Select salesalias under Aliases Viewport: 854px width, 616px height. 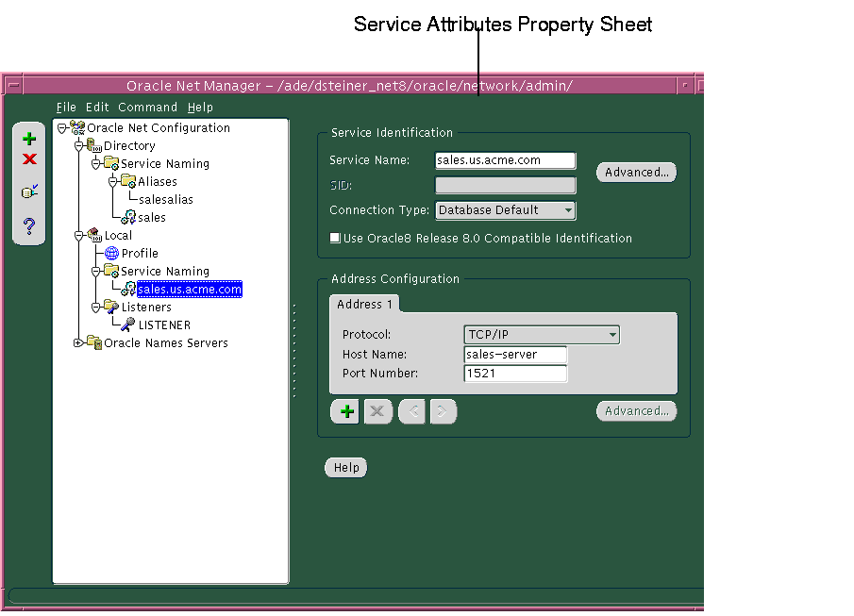coord(164,199)
